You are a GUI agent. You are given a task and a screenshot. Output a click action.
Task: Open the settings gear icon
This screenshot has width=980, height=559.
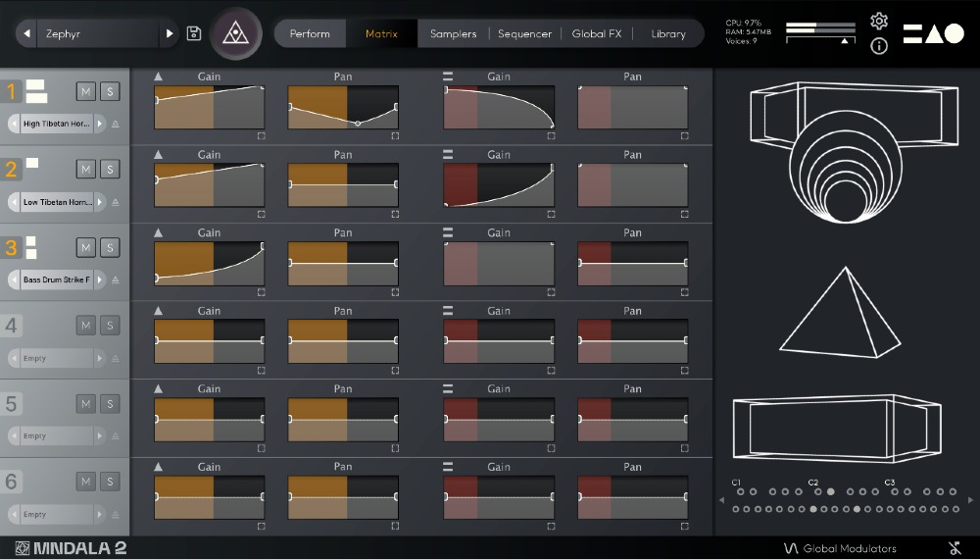[x=879, y=22]
